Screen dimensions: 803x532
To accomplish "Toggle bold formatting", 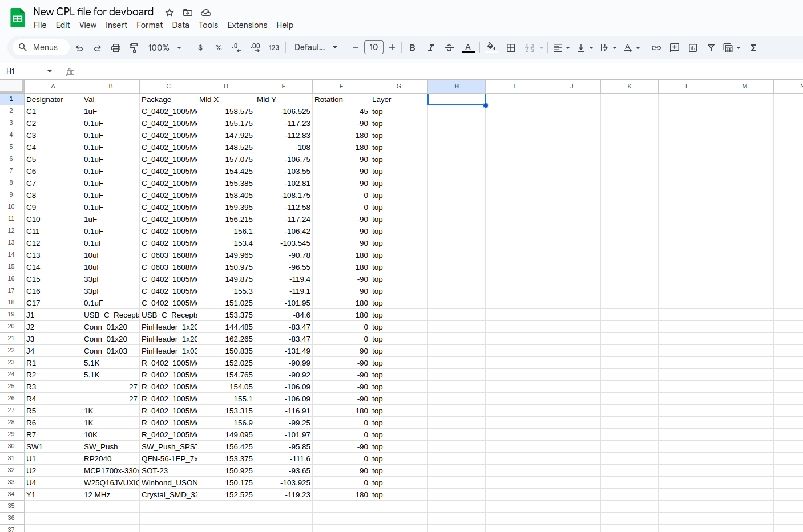I will (413, 48).
